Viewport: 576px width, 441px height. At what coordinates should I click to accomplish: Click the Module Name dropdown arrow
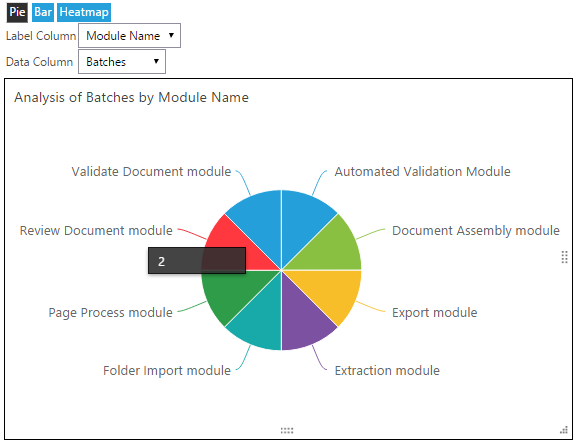tap(171, 35)
